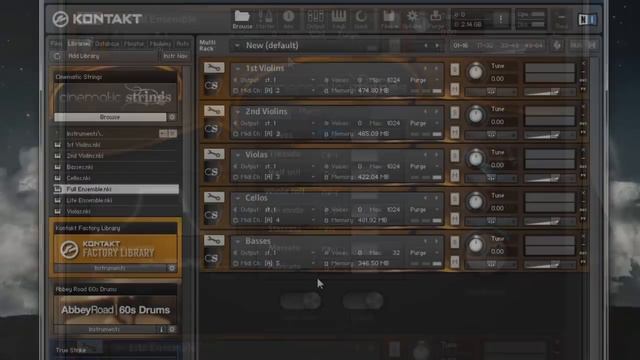The image size is (640, 360).
Task: Click the Cinematic Strings library banner
Action: point(116,97)
